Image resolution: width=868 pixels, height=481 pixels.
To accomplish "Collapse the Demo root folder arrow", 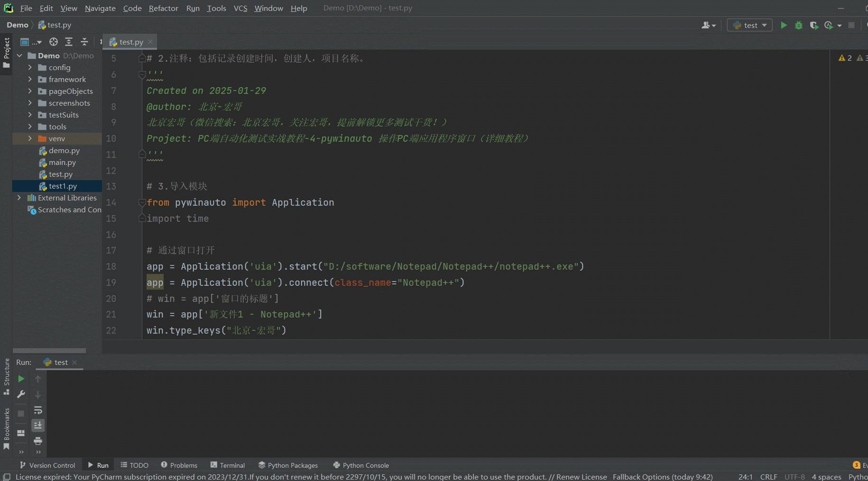I will coord(19,55).
